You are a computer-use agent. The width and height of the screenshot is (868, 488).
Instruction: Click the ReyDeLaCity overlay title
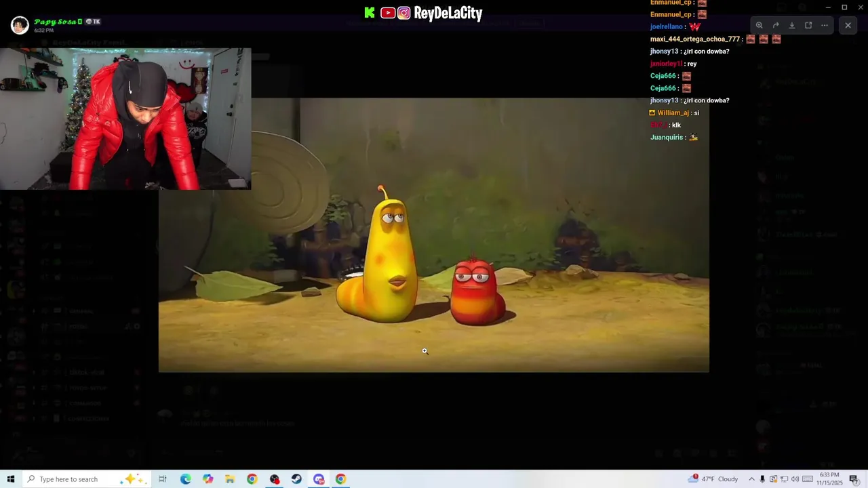pyautogui.click(x=448, y=13)
